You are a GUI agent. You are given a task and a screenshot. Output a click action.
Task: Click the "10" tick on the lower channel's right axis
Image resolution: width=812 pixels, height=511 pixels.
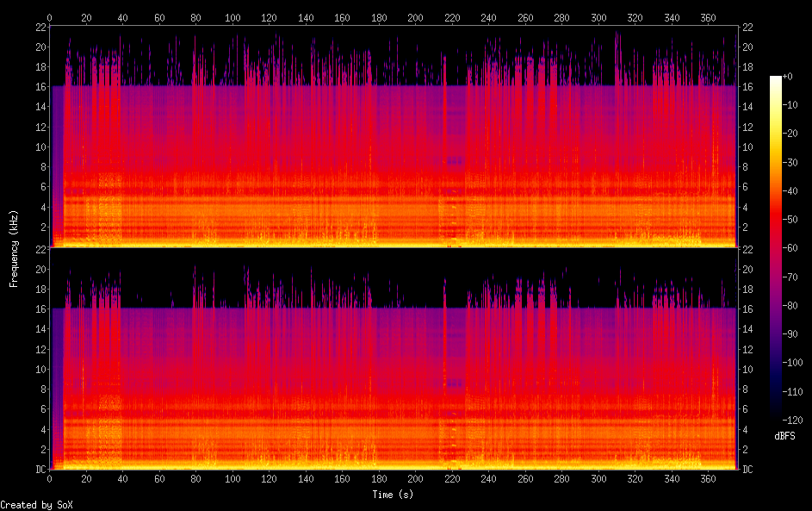tap(747, 369)
